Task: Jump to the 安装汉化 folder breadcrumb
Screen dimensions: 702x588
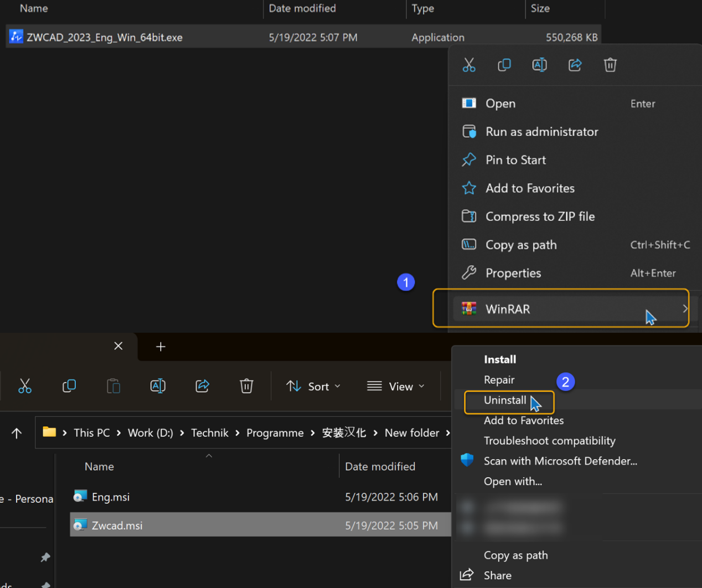Action: (x=344, y=432)
